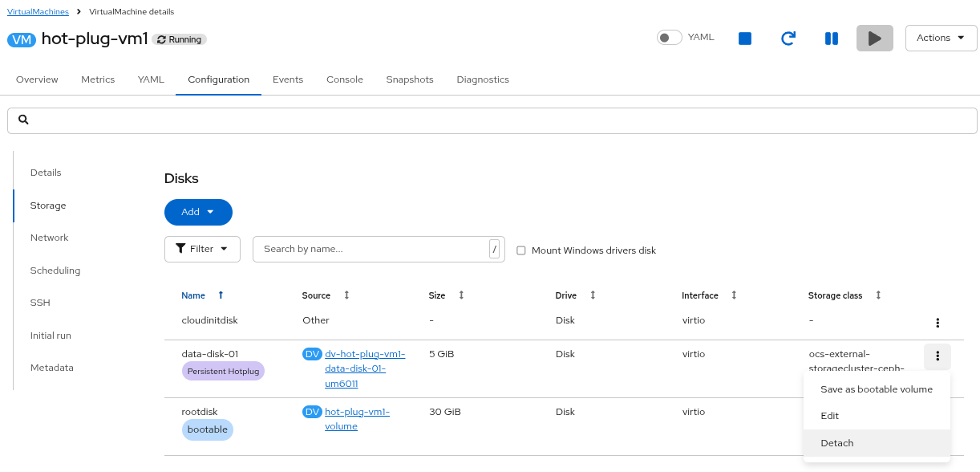Restart the VM with the reload icon
The height and width of the screenshot is (472, 980).
click(x=788, y=39)
